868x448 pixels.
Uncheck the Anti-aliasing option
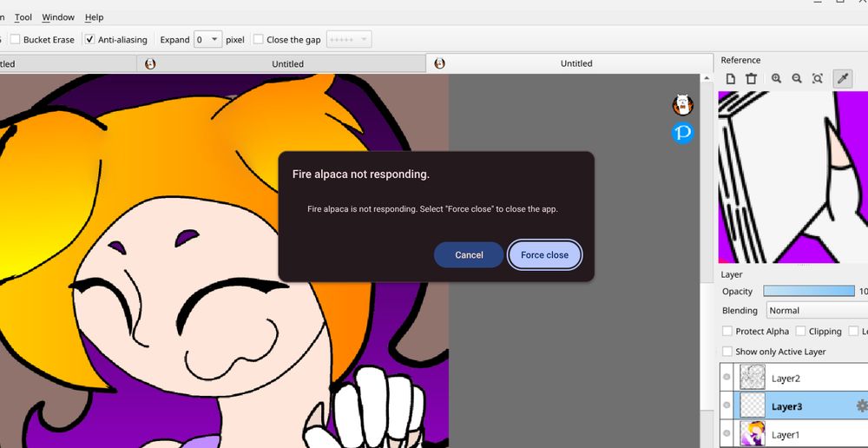pos(89,39)
